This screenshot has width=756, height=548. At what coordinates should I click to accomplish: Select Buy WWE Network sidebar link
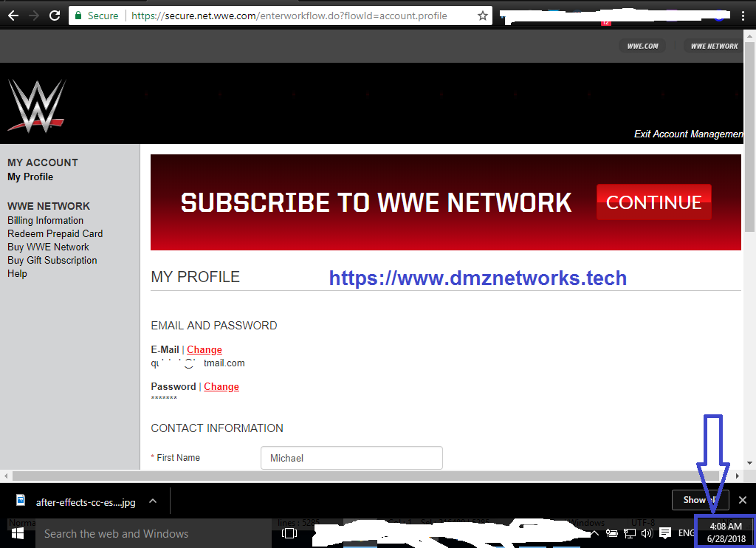pos(48,247)
